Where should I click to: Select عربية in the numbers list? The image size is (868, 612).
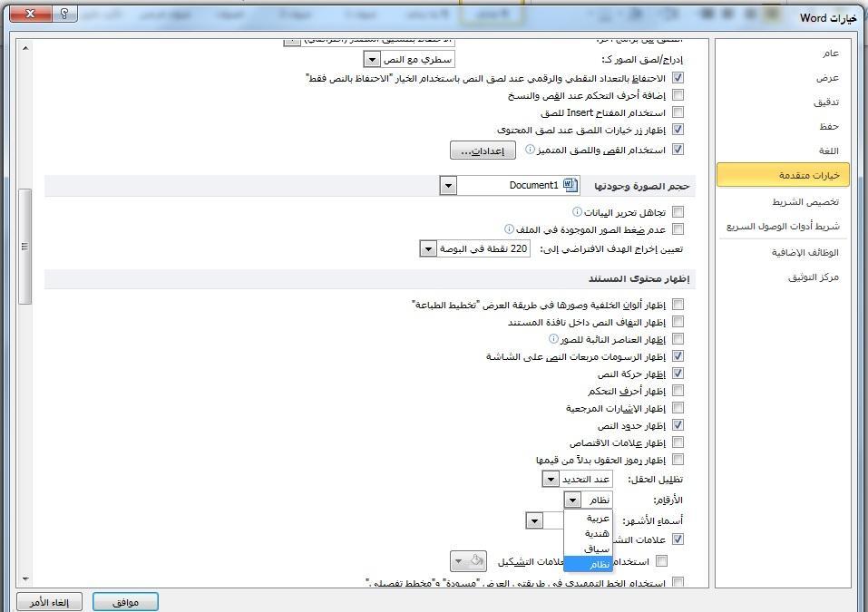tap(588, 518)
